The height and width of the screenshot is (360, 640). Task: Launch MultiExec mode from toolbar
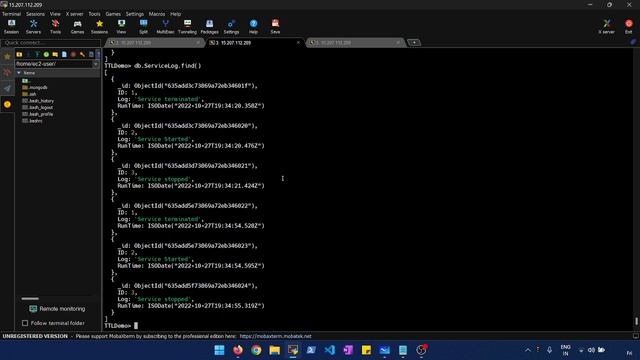coord(165,27)
